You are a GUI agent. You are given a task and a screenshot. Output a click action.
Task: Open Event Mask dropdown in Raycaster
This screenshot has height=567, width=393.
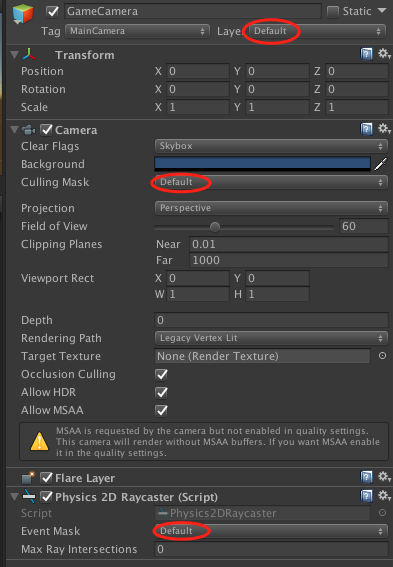pyautogui.click(x=271, y=531)
